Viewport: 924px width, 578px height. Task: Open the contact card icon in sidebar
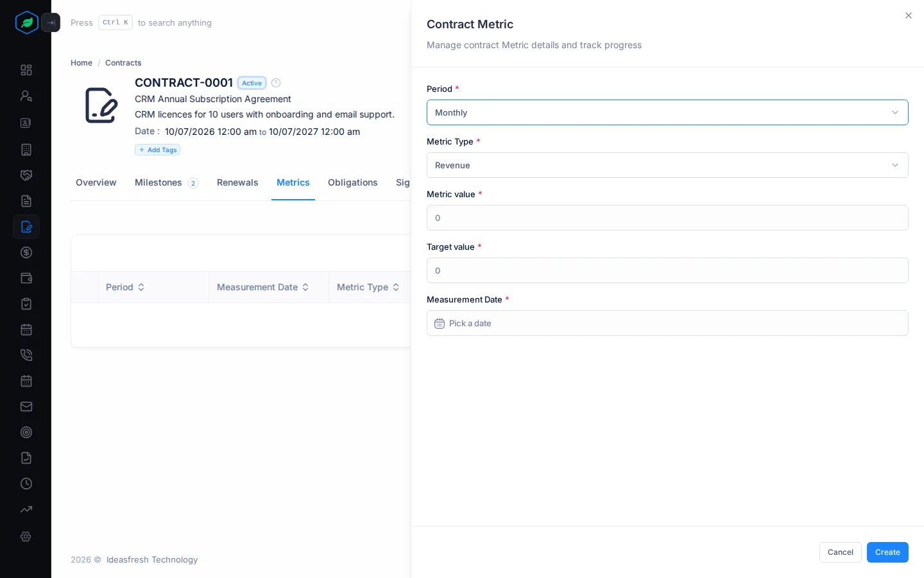[x=26, y=123]
